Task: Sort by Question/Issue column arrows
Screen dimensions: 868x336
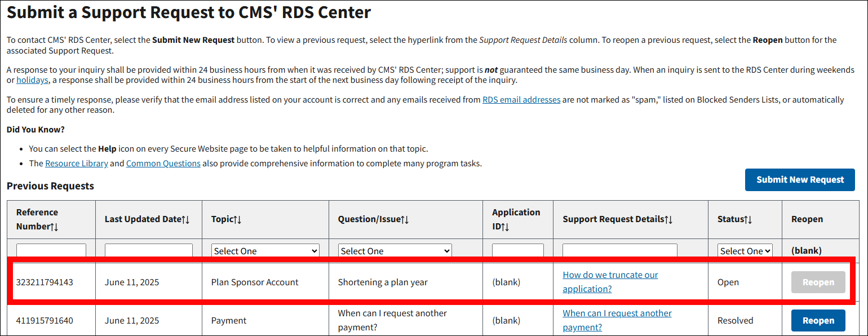Action: pyautogui.click(x=405, y=219)
